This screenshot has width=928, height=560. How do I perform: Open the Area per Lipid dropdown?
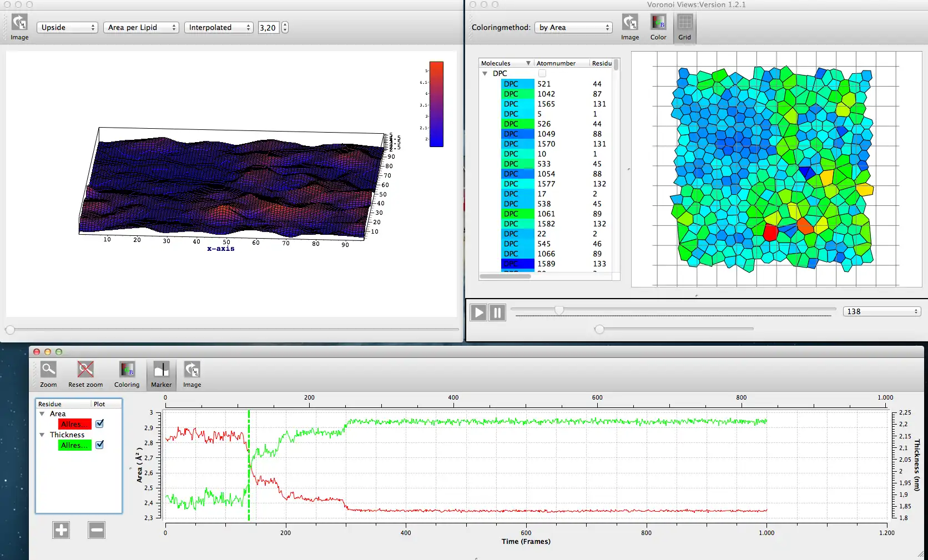click(x=141, y=27)
